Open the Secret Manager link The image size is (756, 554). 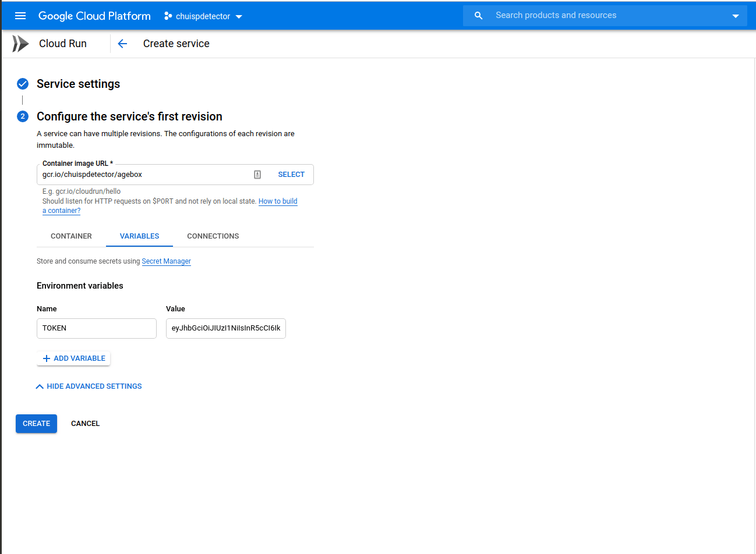(x=166, y=261)
